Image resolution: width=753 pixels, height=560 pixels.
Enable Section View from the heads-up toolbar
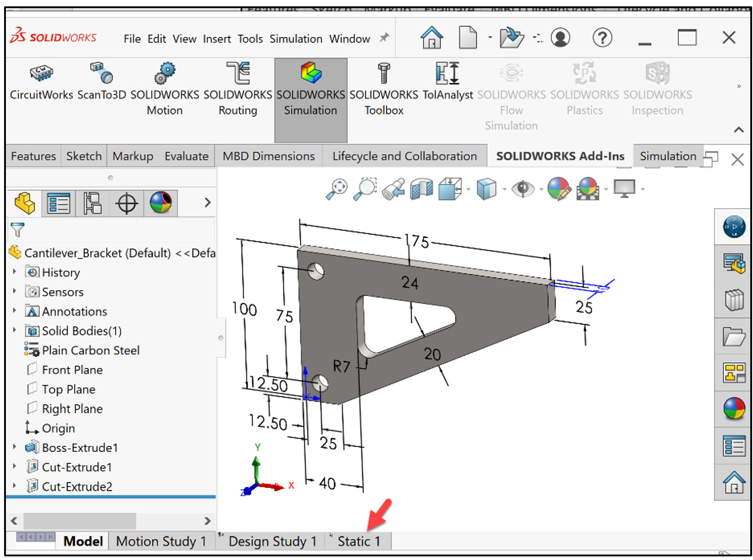point(420,189)
